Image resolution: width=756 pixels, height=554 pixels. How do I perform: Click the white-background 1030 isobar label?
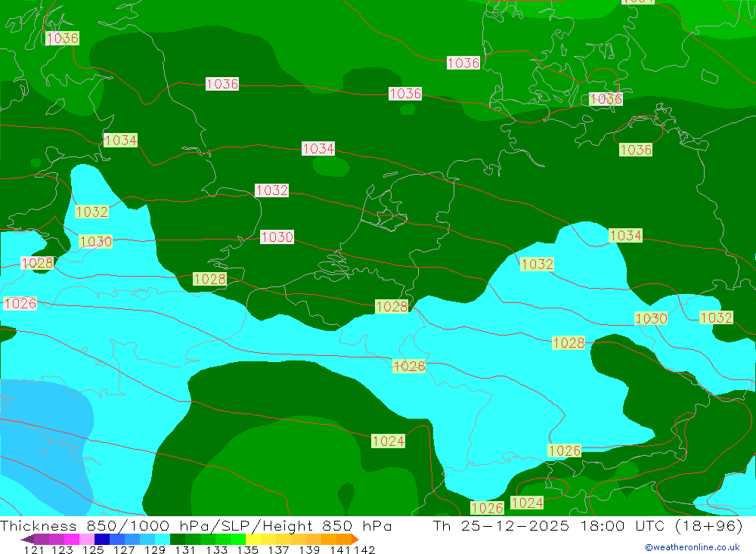pos(277,237)
